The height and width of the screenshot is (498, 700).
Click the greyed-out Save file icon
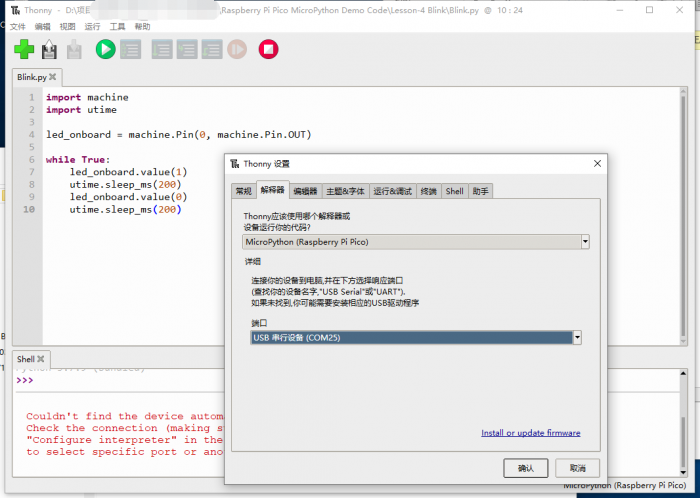tap(74, 49)
